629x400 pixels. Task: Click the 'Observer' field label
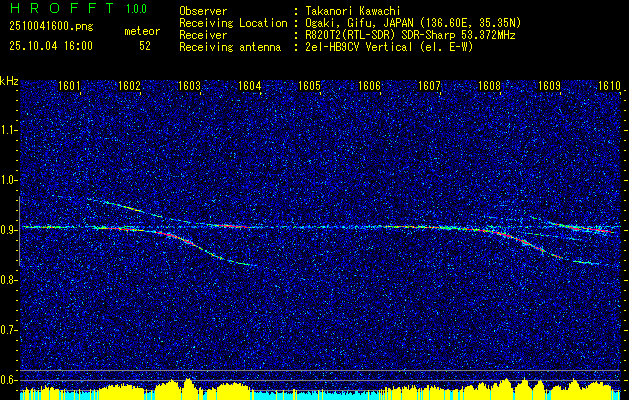(203, 11)
